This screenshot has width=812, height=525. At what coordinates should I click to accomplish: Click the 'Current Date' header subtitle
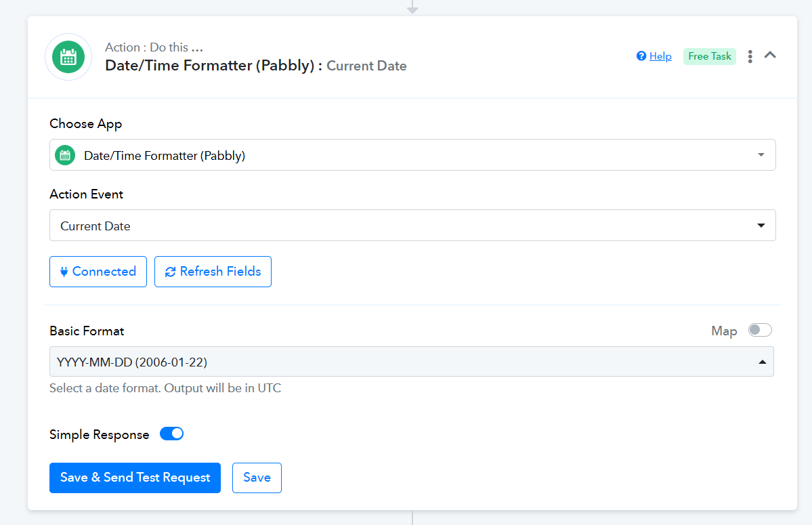coord(366,66)
